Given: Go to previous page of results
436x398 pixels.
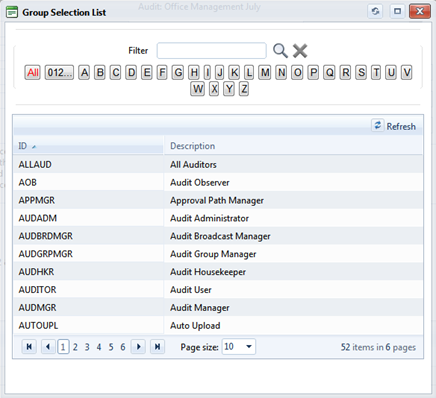Looking at the screenshot, I should coord(48,347).
